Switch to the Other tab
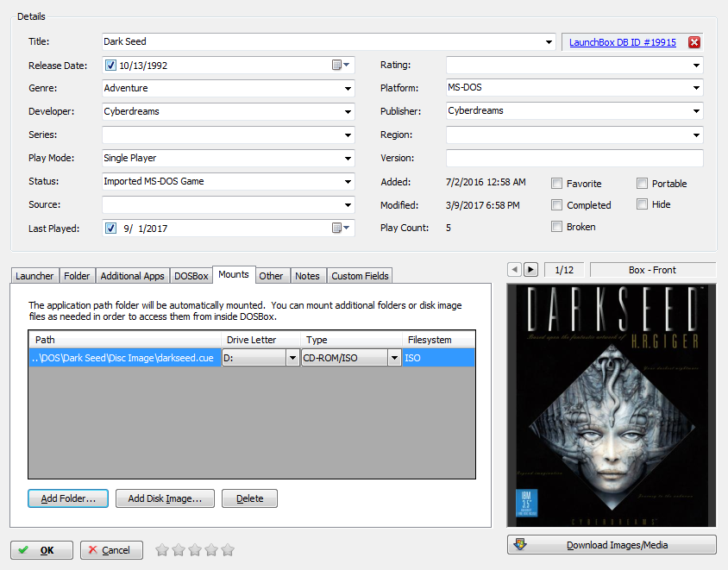This screenshot has width=728, height=570. click(x=271, y=276)
